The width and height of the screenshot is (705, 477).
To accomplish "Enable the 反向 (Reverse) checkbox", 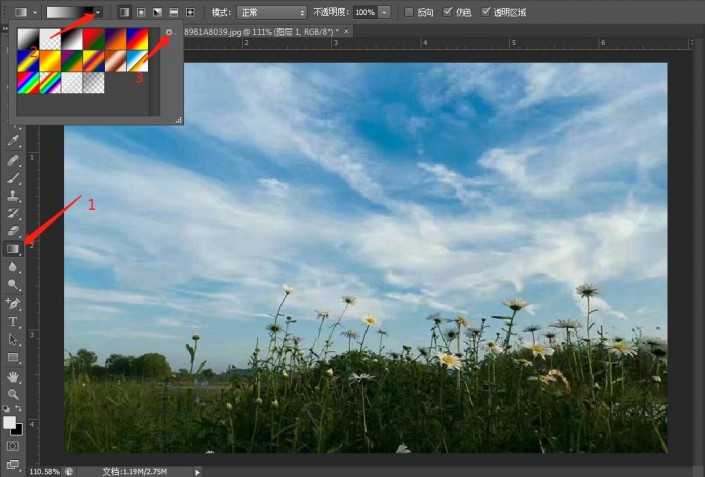I will pos(410,12).
